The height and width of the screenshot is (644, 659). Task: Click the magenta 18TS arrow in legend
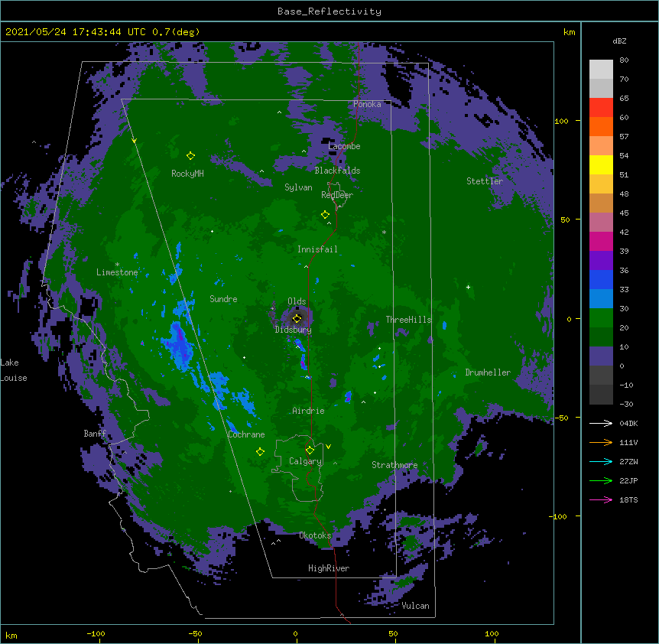coord(601,499)
